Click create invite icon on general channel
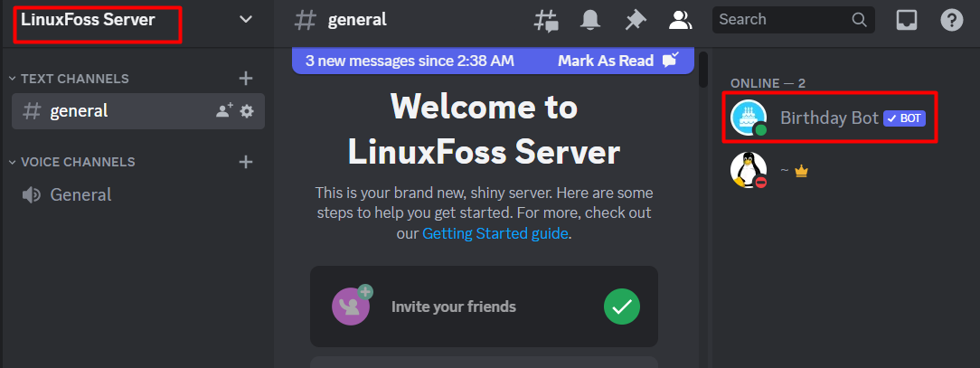Screen dimensions: 980x368 224,110
